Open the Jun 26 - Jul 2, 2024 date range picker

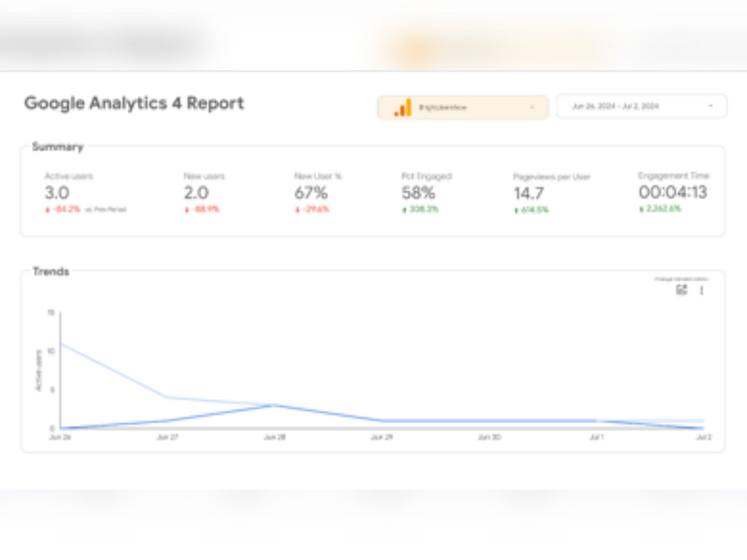click(x=641, y=106)
